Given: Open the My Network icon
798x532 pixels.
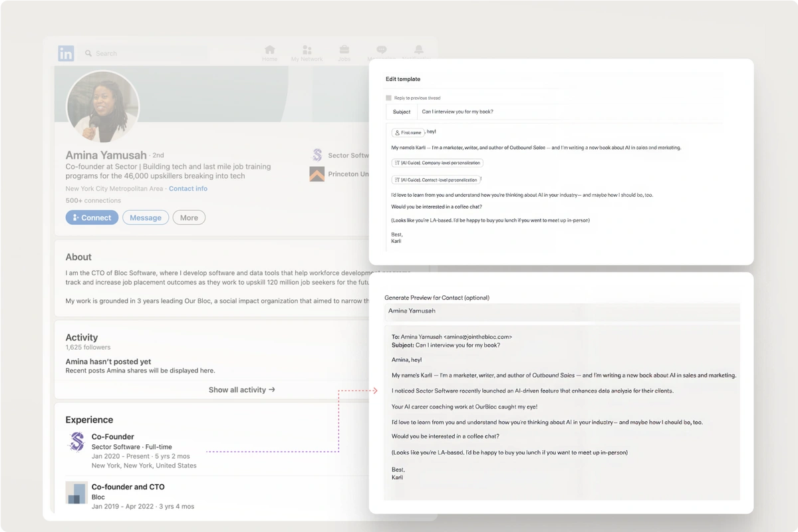Looking at the screenshot, I should pyautogui.click(x=307, y=50).
